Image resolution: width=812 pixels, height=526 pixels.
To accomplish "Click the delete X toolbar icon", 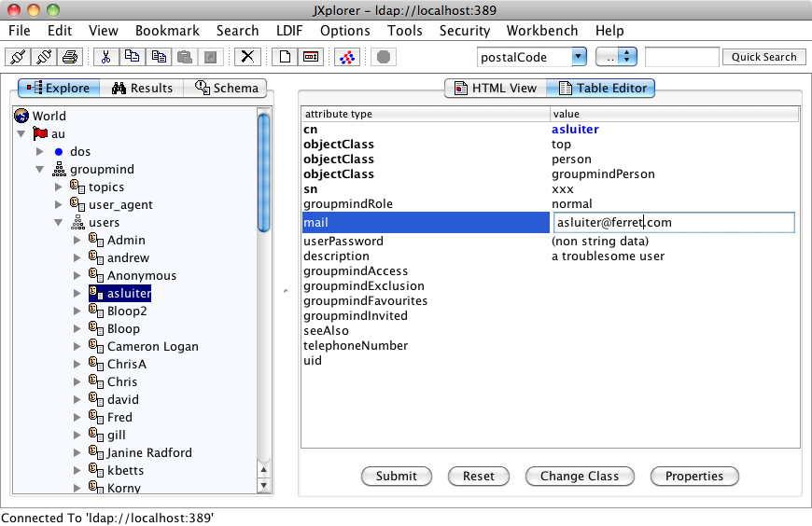I will (247, 57).
